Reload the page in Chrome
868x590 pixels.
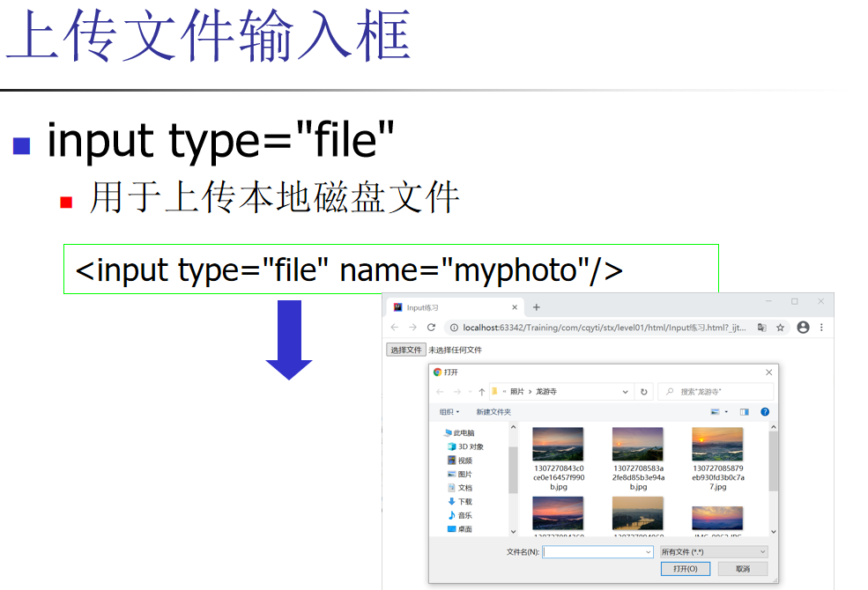[x=431, y=328]
